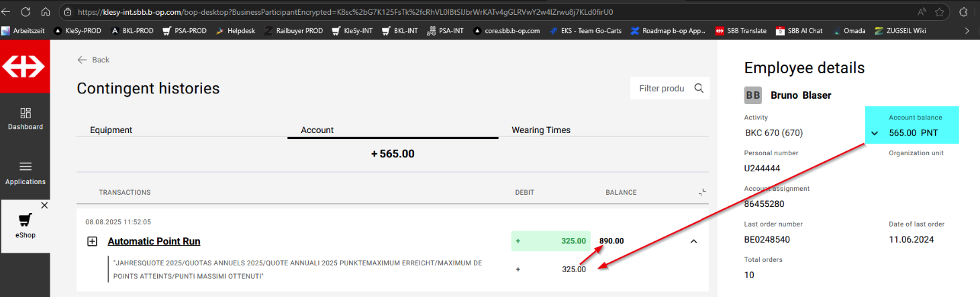
Task: Click the browser home icon
Action: [x=46, y=12]
